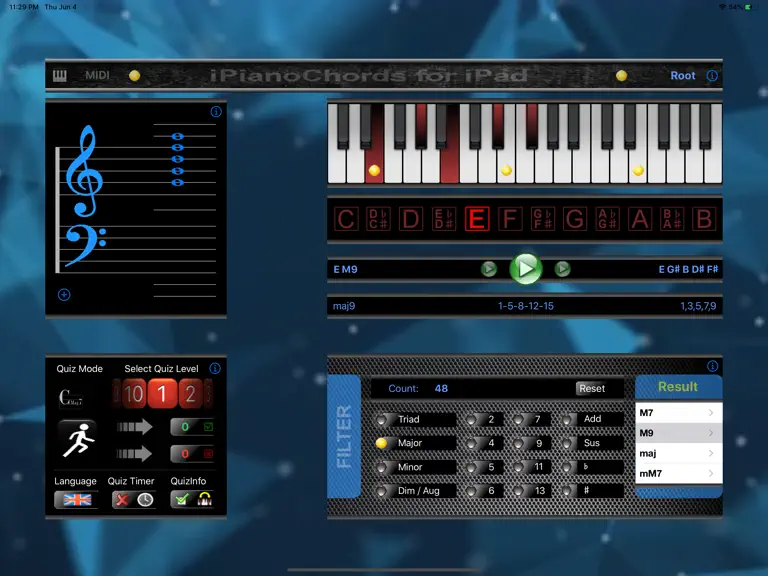This screenshot has height=576, width=768.
Task: Select root note F
Action: pos(509,219)
